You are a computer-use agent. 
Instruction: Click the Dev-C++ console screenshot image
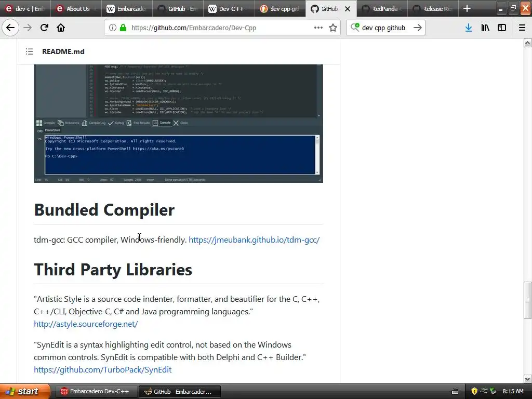(178, 124)
